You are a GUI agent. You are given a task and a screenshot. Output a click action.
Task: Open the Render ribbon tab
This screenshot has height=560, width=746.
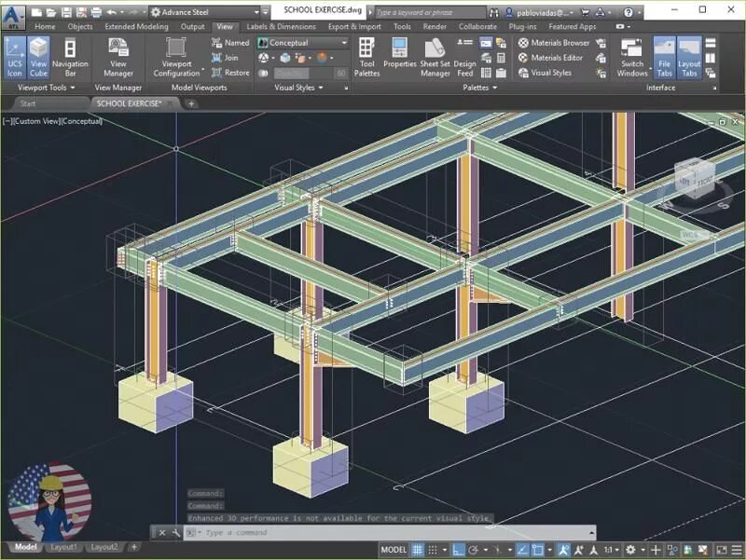tap(435, 27)
